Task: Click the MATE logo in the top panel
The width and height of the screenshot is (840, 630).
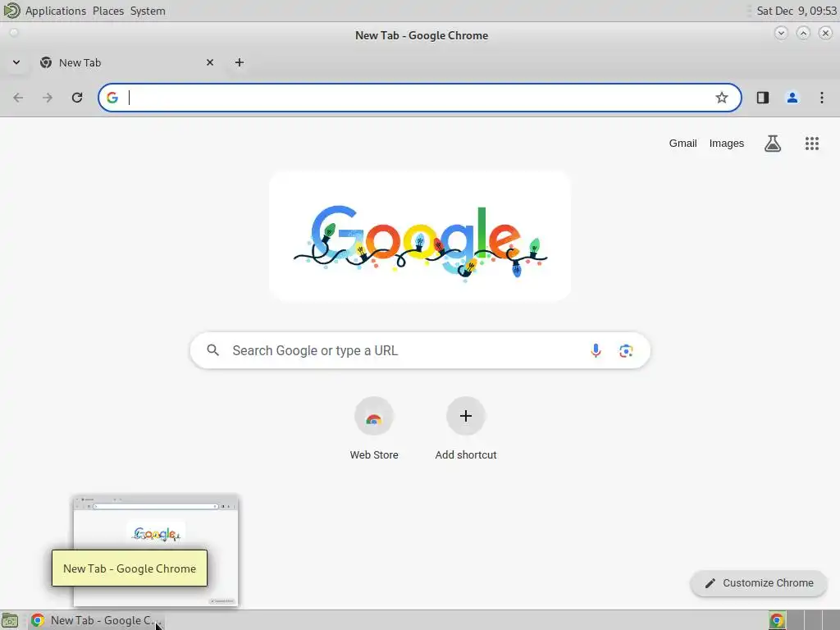Action: click(11, 10)
